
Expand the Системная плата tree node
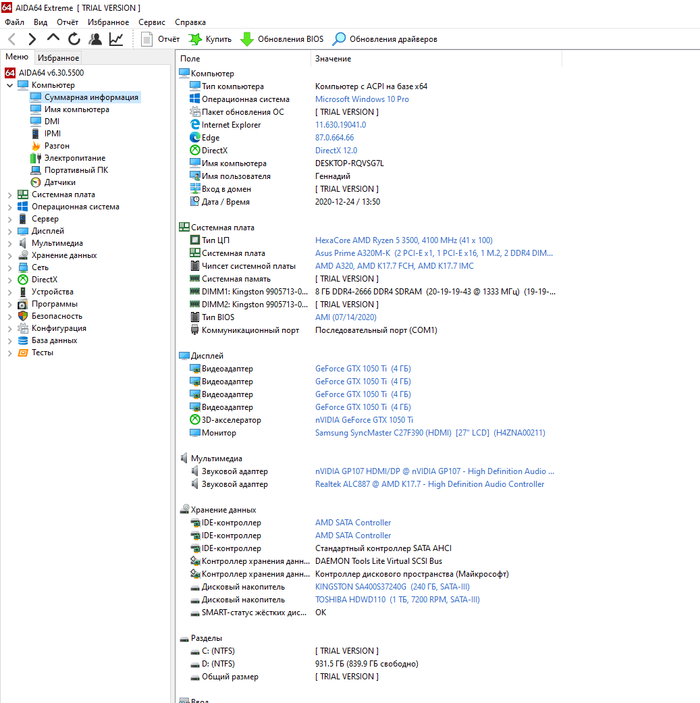pos(9,195)
